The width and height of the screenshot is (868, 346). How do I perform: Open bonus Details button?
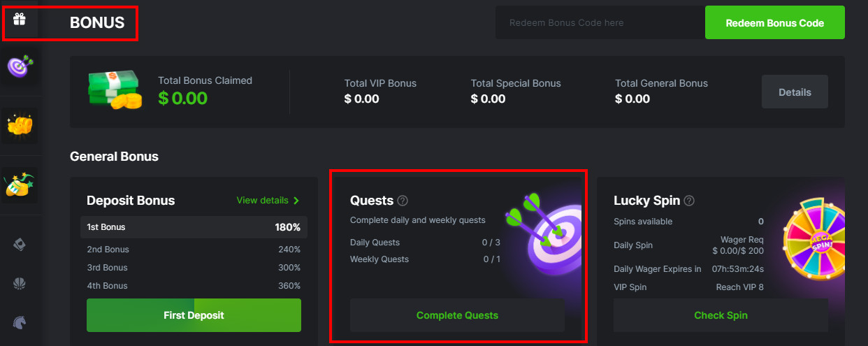tap(795, 92)
